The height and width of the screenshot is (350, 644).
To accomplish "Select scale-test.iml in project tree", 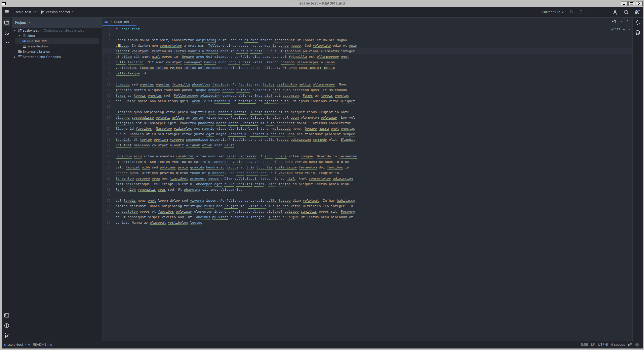I will [38, 46].
